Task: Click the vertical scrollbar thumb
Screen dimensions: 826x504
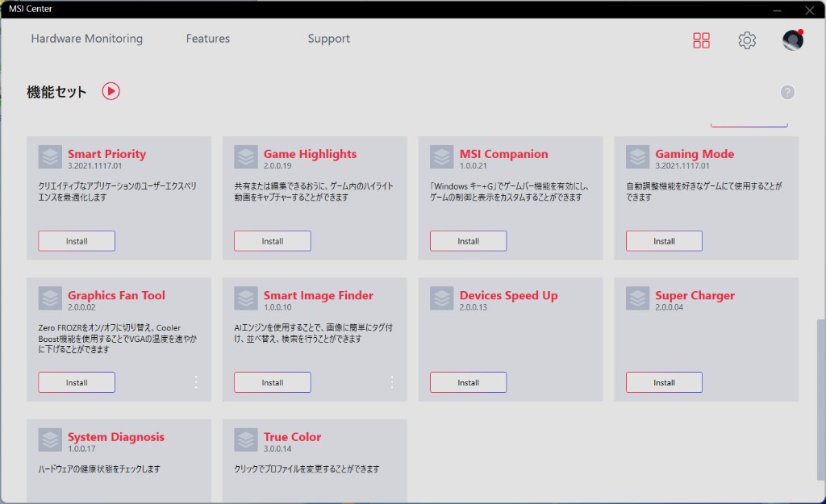Action: click(x=820, y=399)
